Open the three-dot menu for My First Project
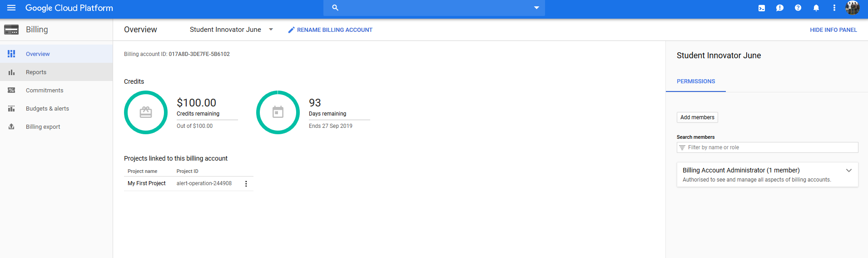Image resolution: width=868 pixels, height=258 pixels. click(246, 184)
